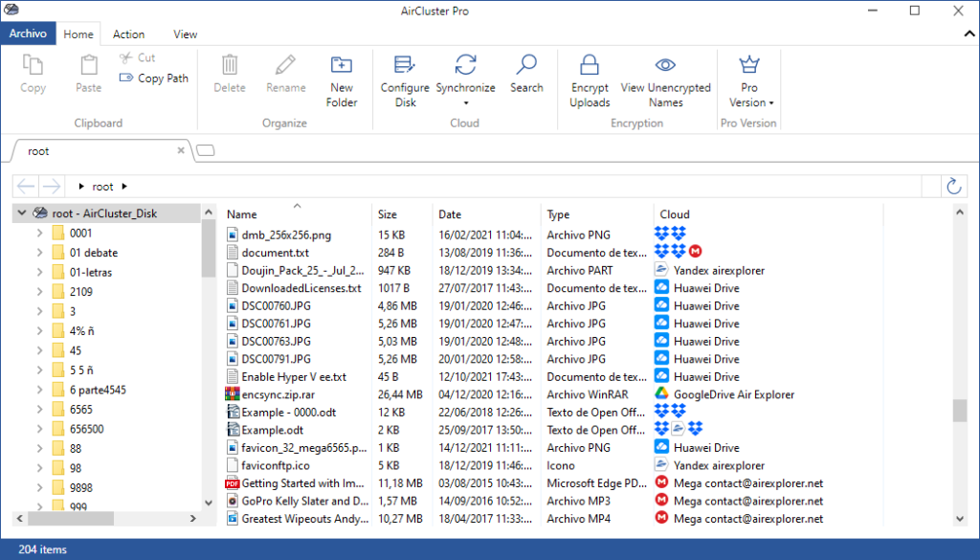
Task: Click Huawei Drive icon on DSC00760.JPG row
Action: 662,305
